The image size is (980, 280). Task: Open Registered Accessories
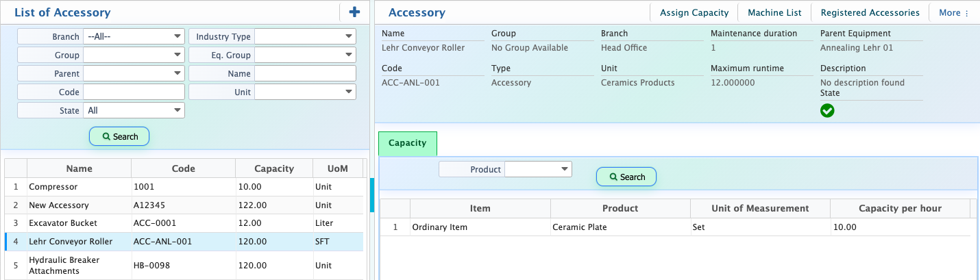[870, 12]
